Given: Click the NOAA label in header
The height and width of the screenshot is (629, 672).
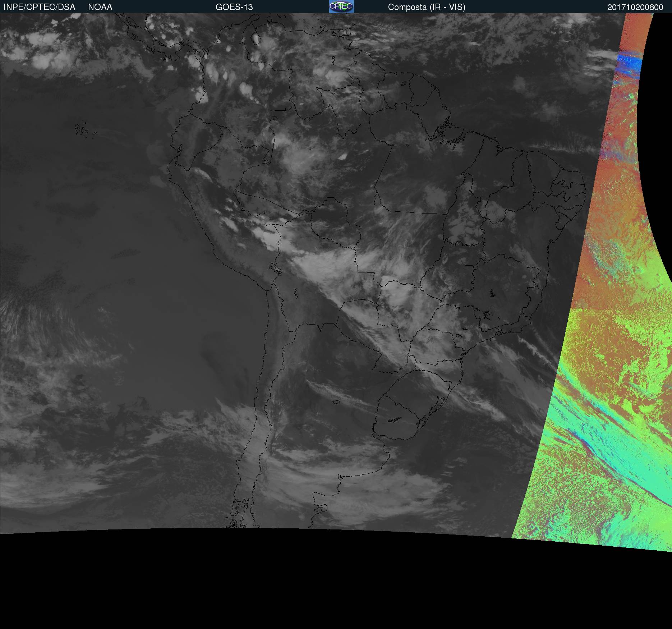Looking at the screenshot, I should pyautogui.click(x=100, y=7).
